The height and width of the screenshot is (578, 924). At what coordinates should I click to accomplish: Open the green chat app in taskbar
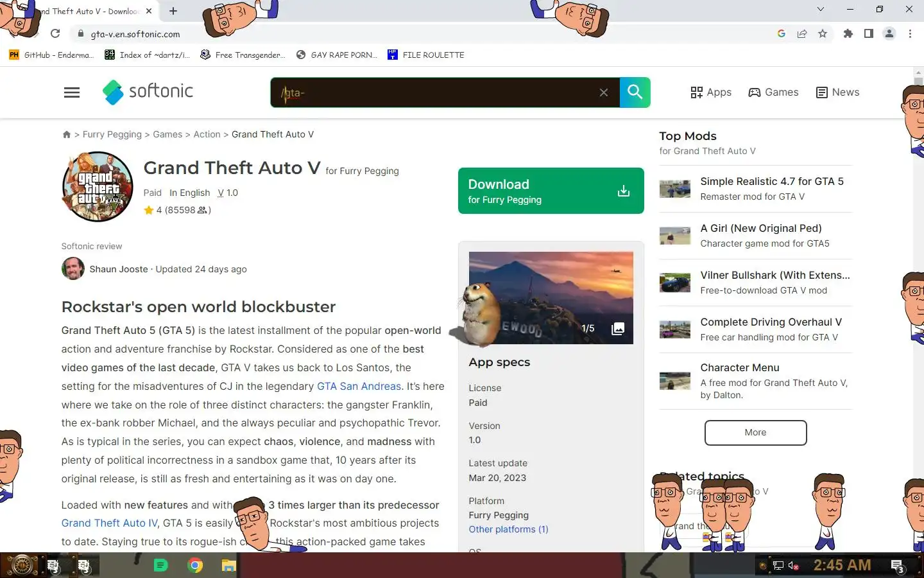tap(160, 565)
